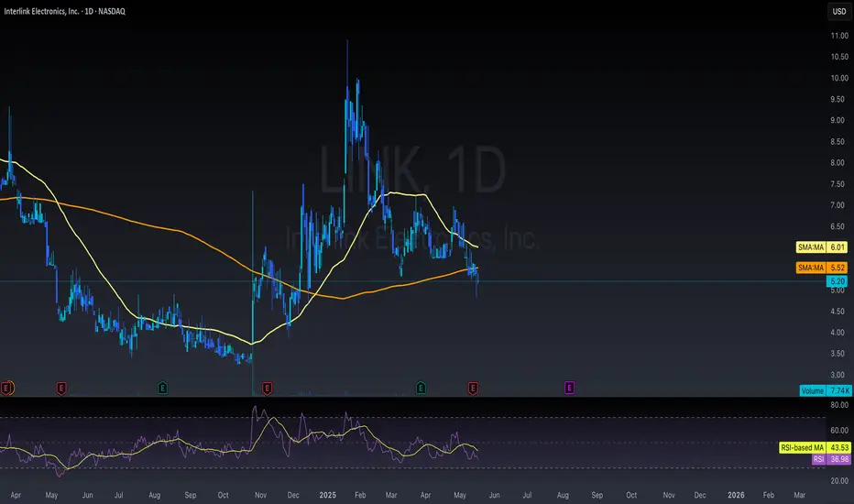Screen dimensions: 854x504
Task: Click the 8.00 price axis value
Action: click(838, 163)
